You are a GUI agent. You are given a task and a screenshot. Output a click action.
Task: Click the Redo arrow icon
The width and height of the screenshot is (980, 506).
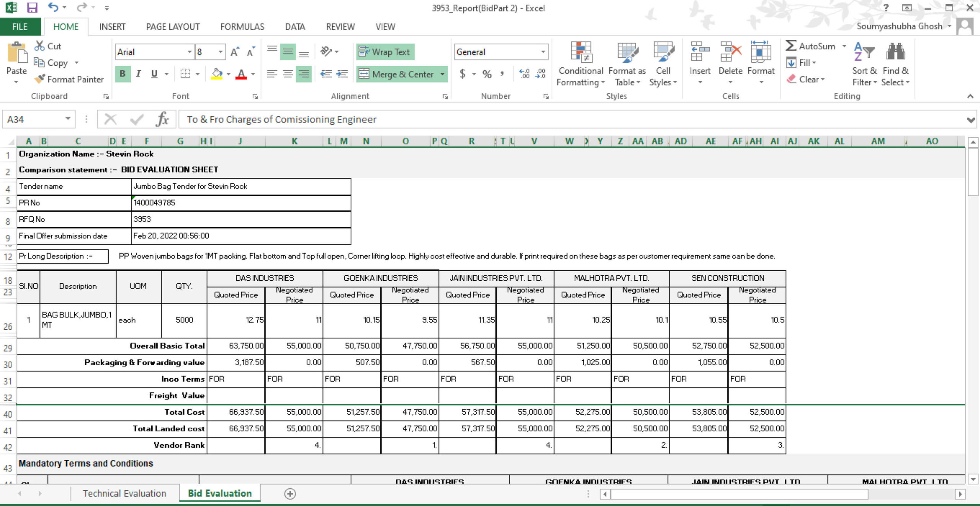click(x=82, y=7)
